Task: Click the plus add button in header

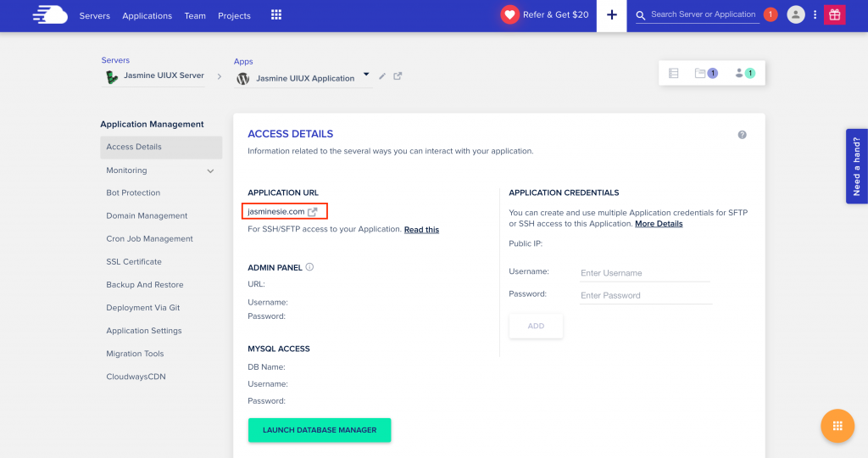Action: [612, 15]
